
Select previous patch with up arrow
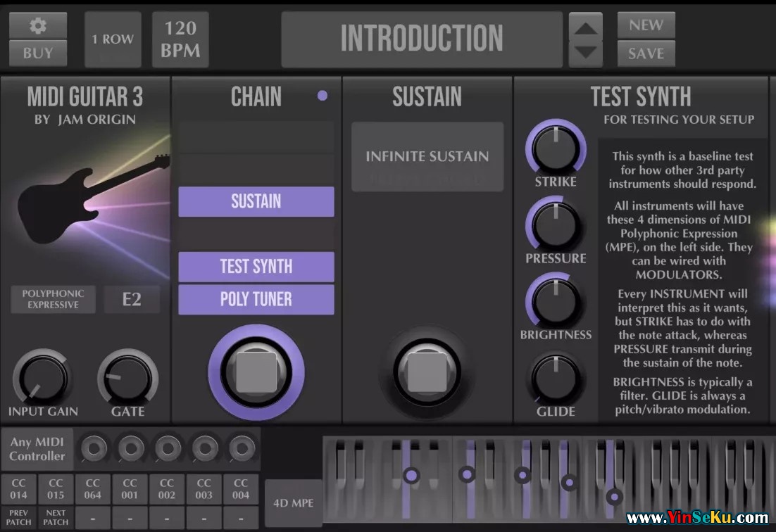click(x=585, y=27)
